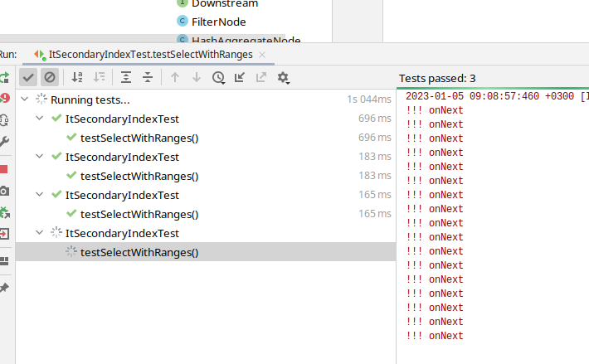Close the testSelectWithRanges run tab
Viewport: 589px width, 364px height.
[262, 55]
